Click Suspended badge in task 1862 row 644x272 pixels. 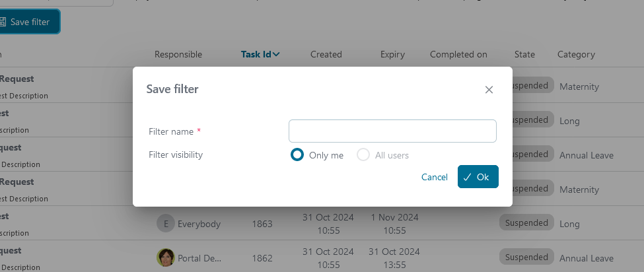pos(526,257)
